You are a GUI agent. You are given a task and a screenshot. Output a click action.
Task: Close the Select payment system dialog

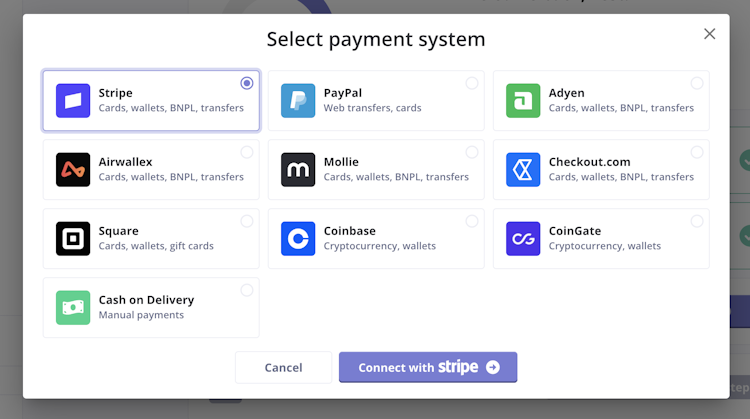[x=709, y=34]
